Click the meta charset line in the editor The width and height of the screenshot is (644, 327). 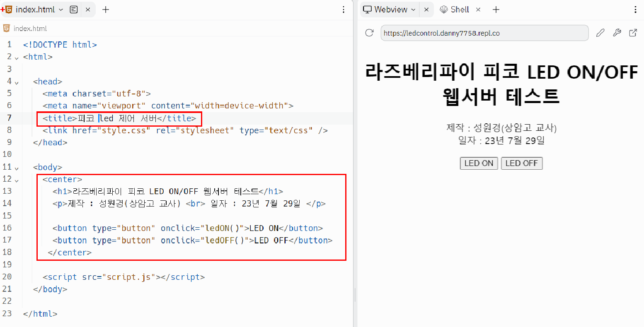(x=97, y=94)
